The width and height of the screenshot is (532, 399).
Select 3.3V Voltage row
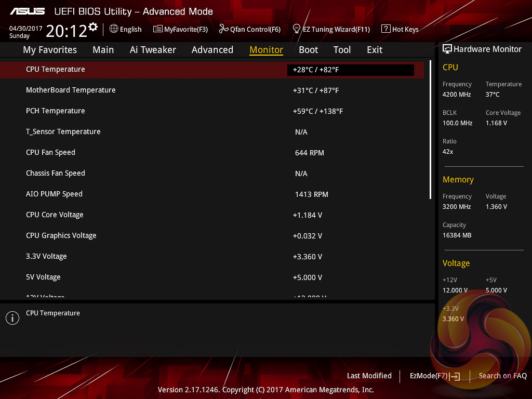tap(212, 257)
